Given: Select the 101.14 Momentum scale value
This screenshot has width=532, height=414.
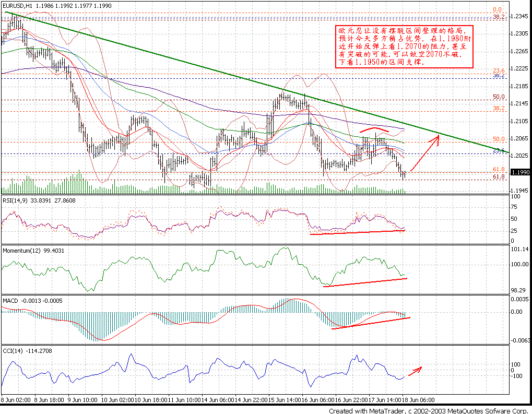Looking at the screenshot, I should pyautogui.click(x=520, y=249).
